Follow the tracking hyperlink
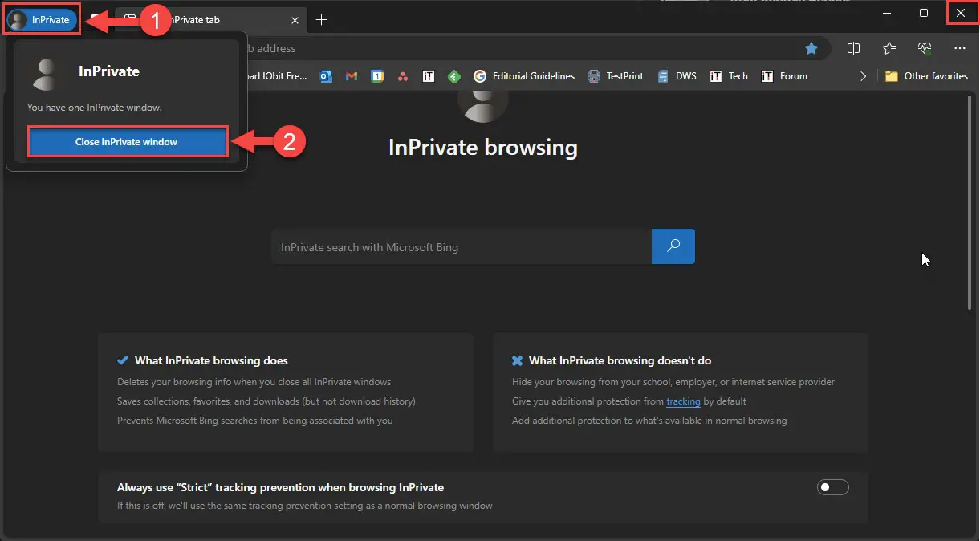 683,401
